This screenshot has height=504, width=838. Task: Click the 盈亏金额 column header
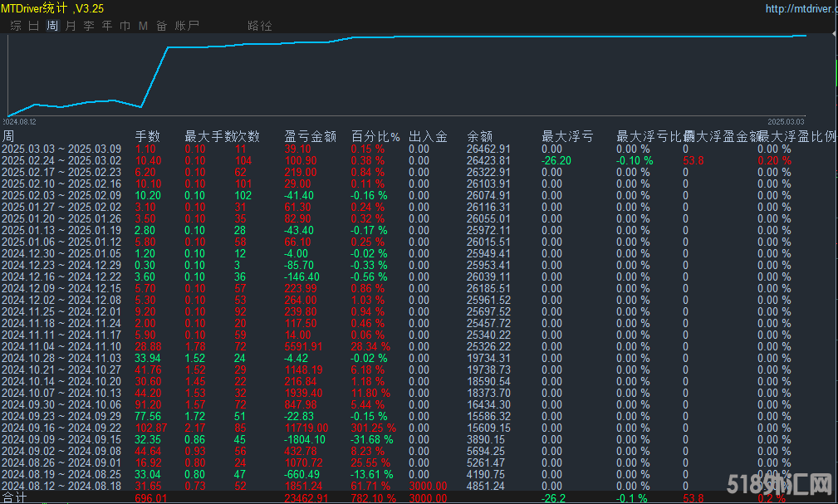coord(310,136)
